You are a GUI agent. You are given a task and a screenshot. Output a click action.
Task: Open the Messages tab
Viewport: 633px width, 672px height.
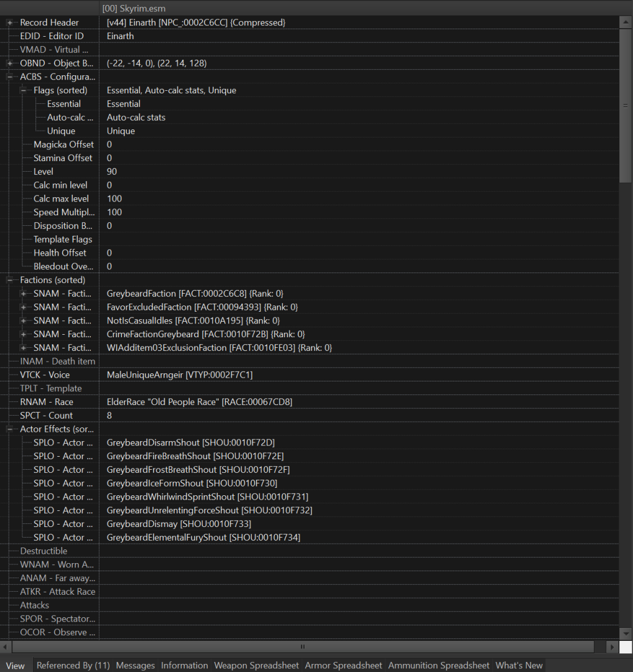tap(136, 665)
